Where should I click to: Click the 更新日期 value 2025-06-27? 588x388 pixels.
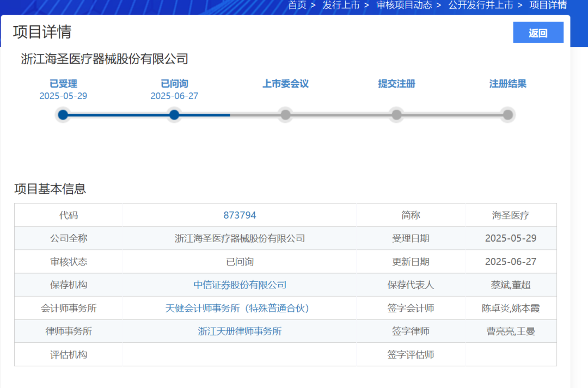pyautogui.click(x=511, y=262)
